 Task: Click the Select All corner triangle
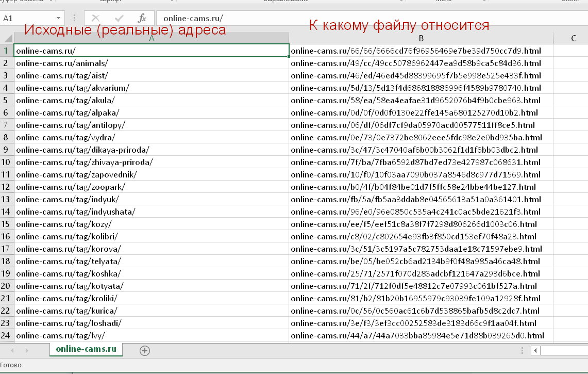pos(7,39)
